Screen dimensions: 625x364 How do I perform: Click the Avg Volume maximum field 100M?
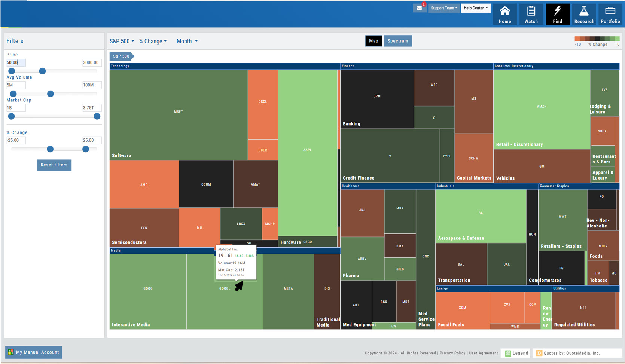tap(92, 85)
